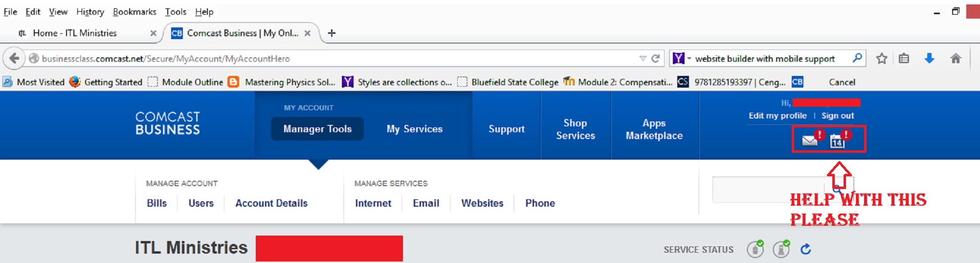Open the Edit menu
The image size is (980, 263).
pos(33,12)
